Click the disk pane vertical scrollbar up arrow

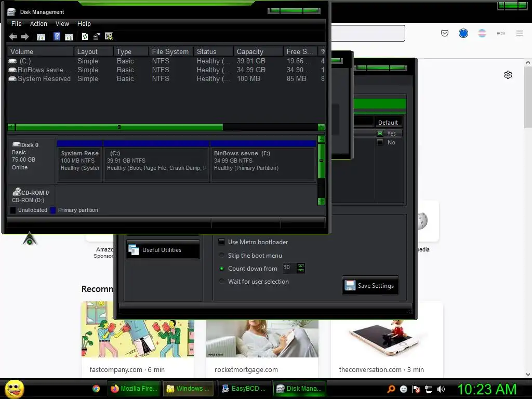[x=321, y=139]
